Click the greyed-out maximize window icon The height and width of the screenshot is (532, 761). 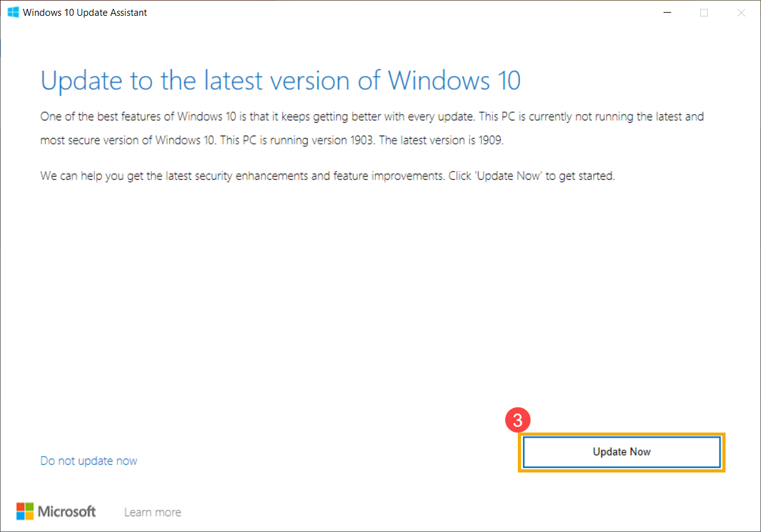click(704, 12)
